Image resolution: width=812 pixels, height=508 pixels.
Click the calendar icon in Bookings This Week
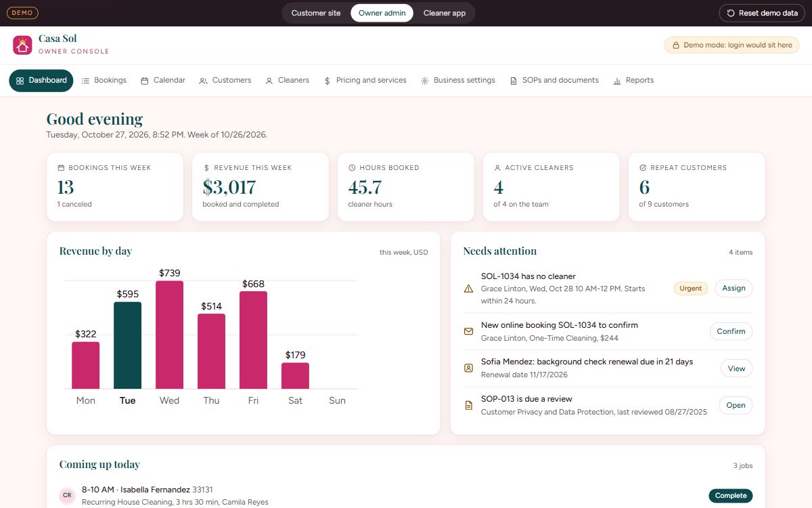(x=61, y=167)
